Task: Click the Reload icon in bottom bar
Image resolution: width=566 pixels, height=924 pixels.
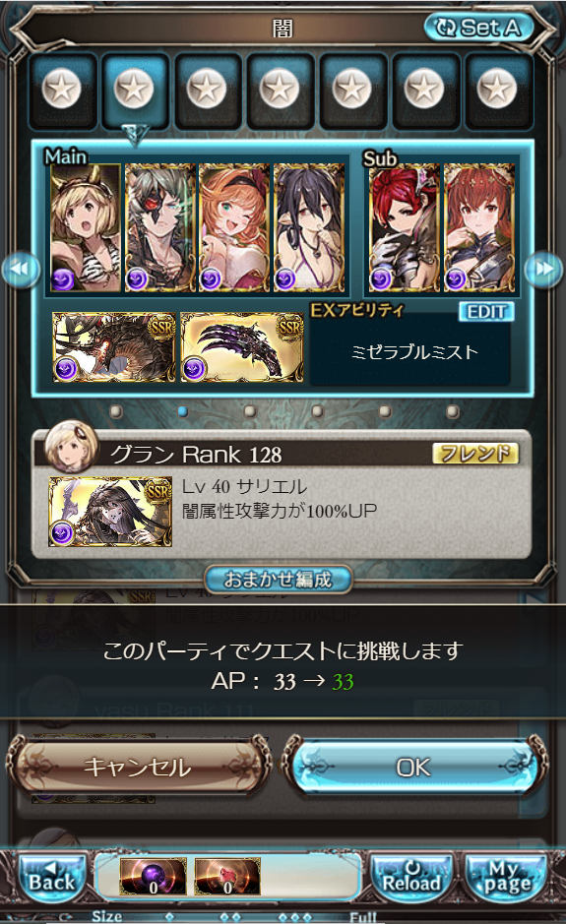Action: point(412,878)
